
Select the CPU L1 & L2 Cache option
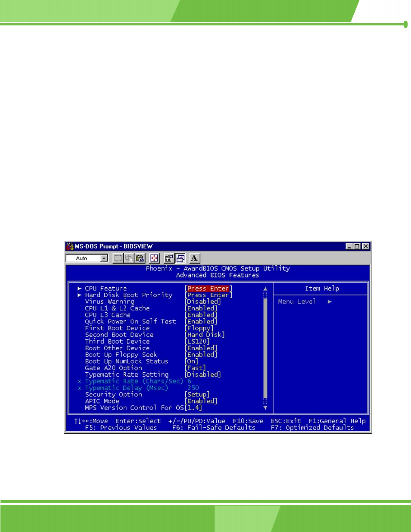117,308
